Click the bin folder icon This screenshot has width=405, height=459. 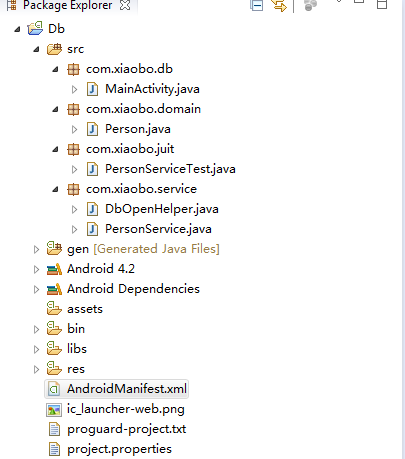tap(54, 328)
